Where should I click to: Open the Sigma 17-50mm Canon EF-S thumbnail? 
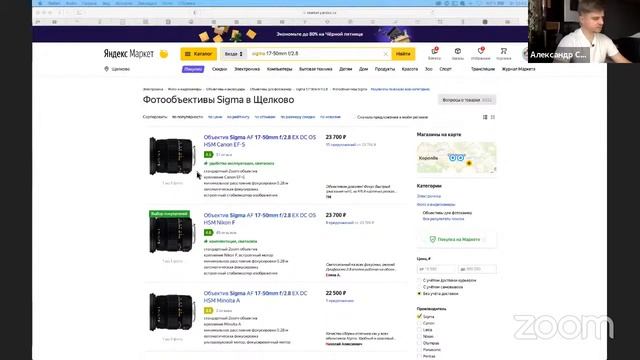point(172,156)
